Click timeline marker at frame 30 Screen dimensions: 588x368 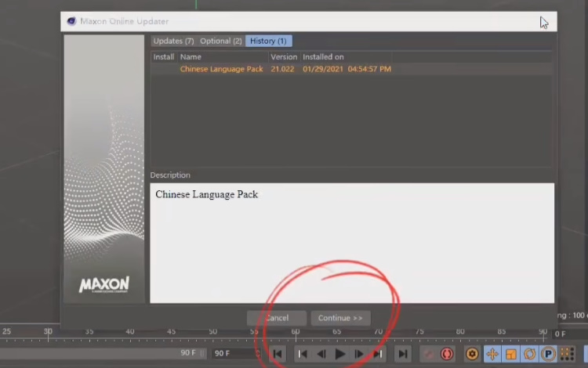(x=48, y=332)
